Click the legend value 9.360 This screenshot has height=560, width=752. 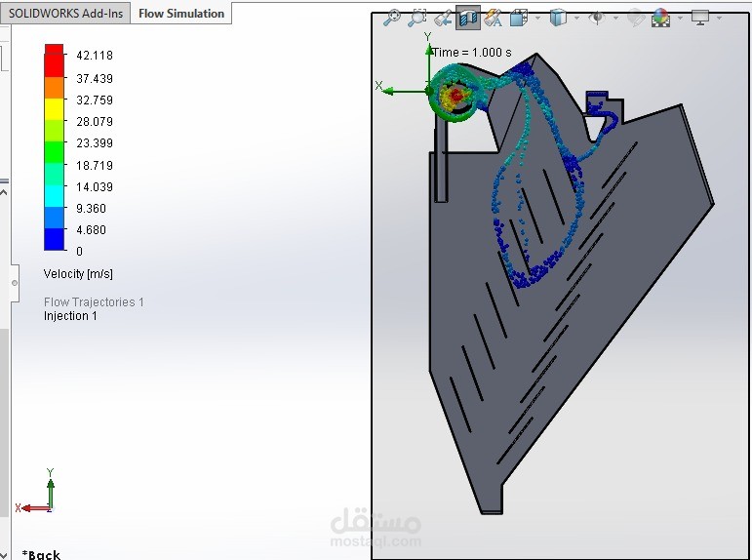(x=91, y=208)
